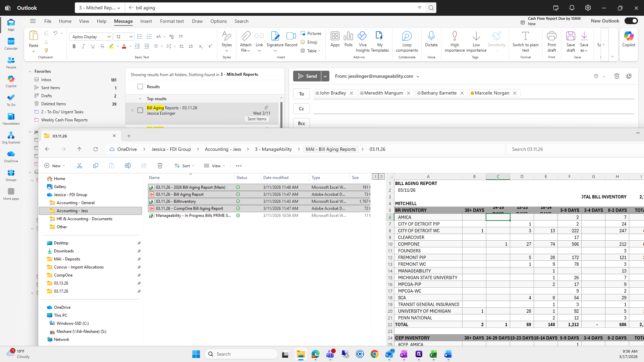Click the Attach file paperclip icon
Screen dimensions: 644x362
pyautogui.click(x=246, y=36)
